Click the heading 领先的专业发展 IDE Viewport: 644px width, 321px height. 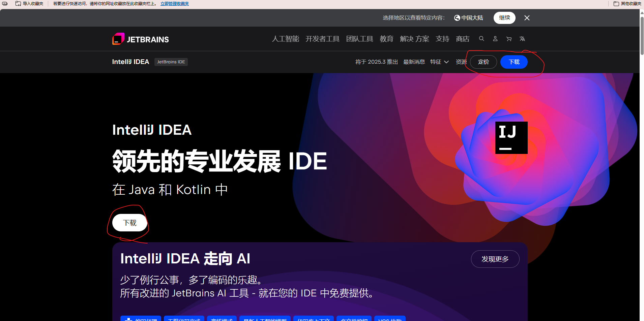click(x=219, y=161)
